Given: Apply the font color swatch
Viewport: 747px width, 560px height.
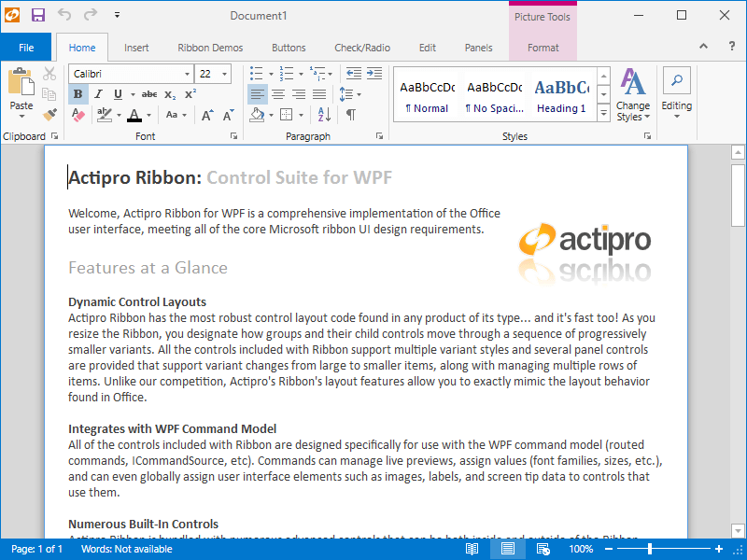Looking at the screenshot, I should (x=134, y=114).
